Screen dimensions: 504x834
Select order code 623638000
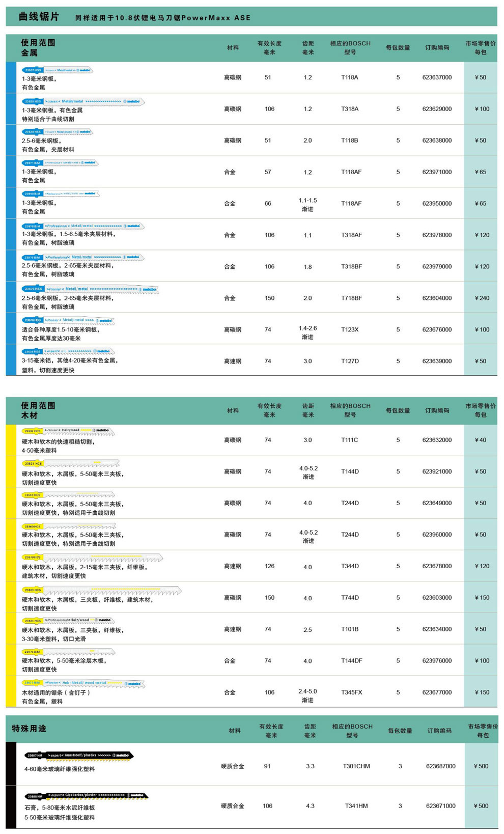437,141
